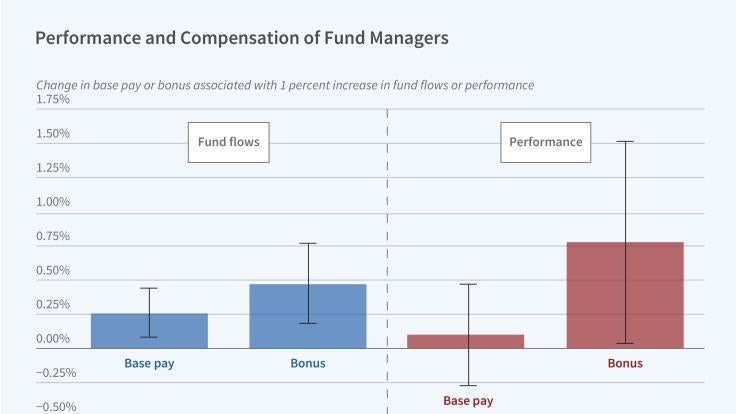
Task: Click the chart title about Fund Managers
Action: click(242, 39)
